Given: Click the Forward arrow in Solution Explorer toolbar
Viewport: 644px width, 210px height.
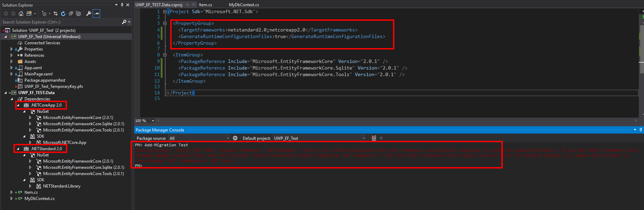Looking at the screenshot, I should [x=13, y=13].
